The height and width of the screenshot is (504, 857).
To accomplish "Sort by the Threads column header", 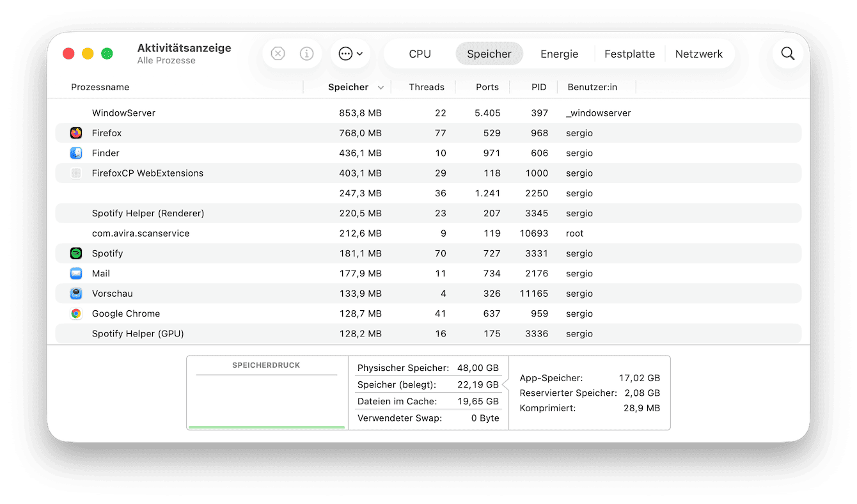I will coord(426,87).
